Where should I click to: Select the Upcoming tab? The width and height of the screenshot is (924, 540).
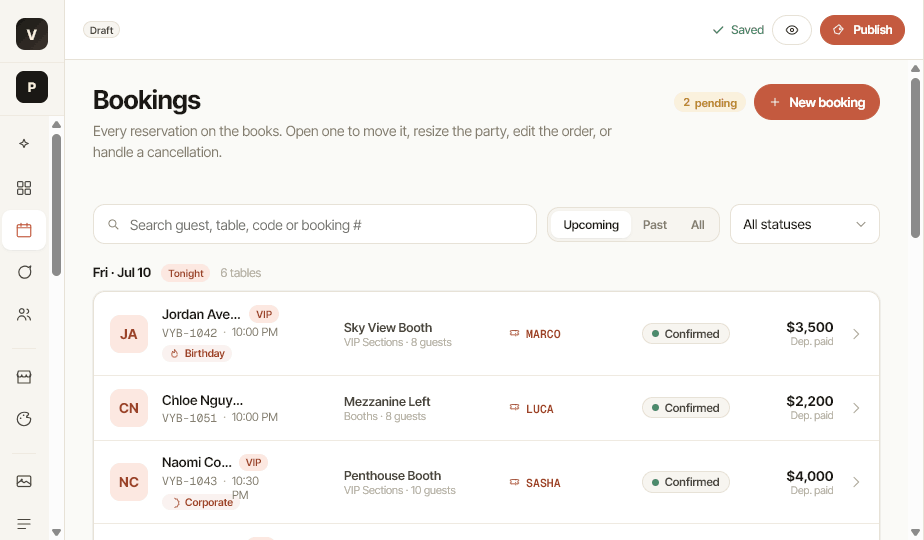(x=590, y=225)
